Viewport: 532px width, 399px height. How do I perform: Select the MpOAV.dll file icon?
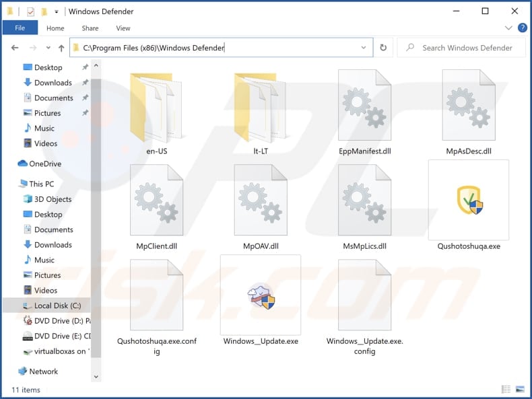(261, 200)
